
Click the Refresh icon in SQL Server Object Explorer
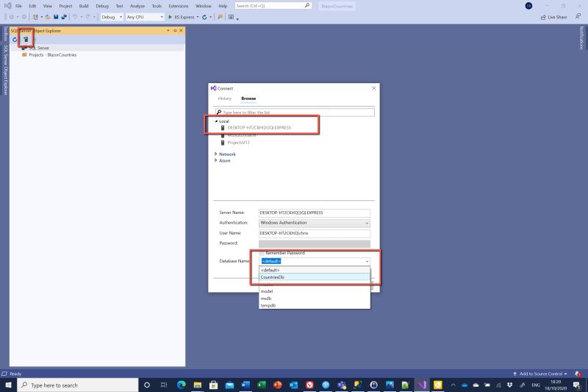point(15,40)
